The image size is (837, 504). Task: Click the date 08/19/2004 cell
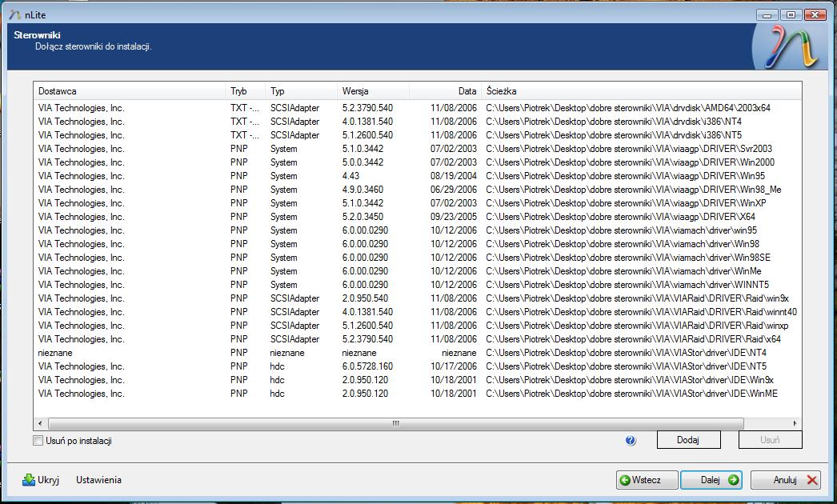point(454,176)
